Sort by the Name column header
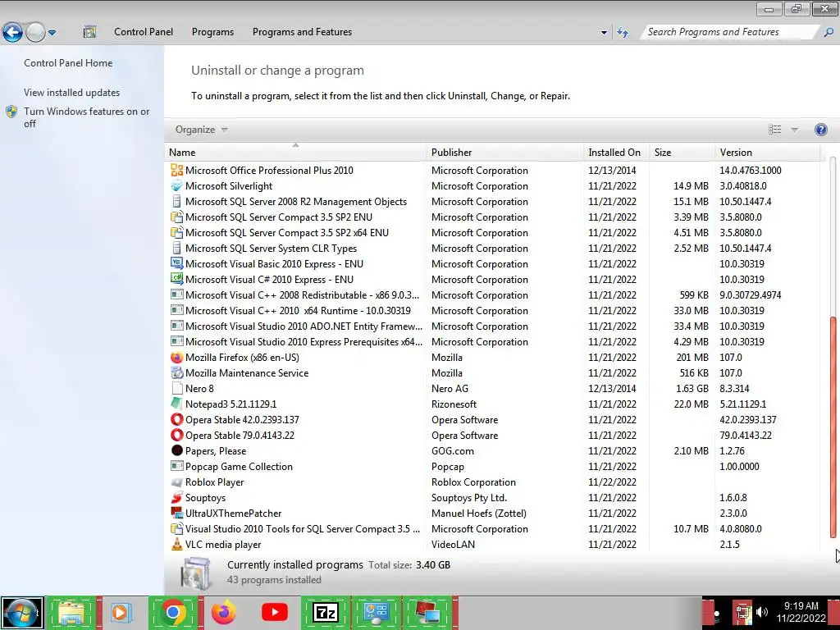840x630 pixels. tap(295, 153)
